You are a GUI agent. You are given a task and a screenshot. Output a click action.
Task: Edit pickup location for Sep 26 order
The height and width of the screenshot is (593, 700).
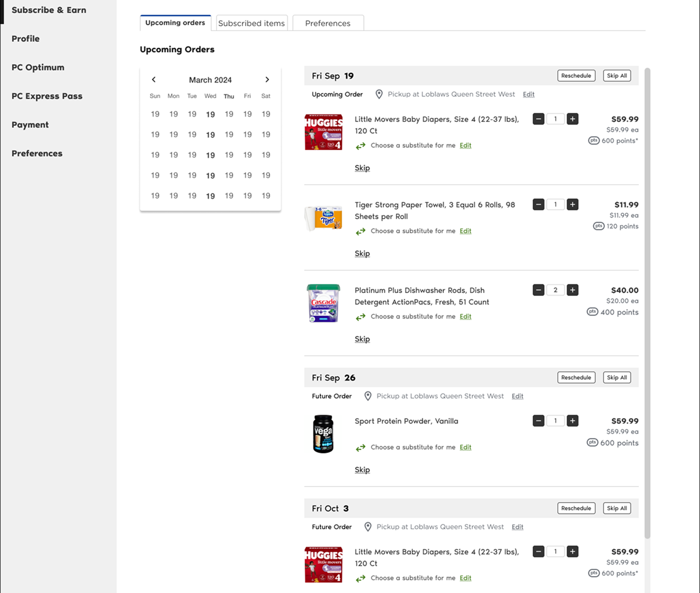518,396
